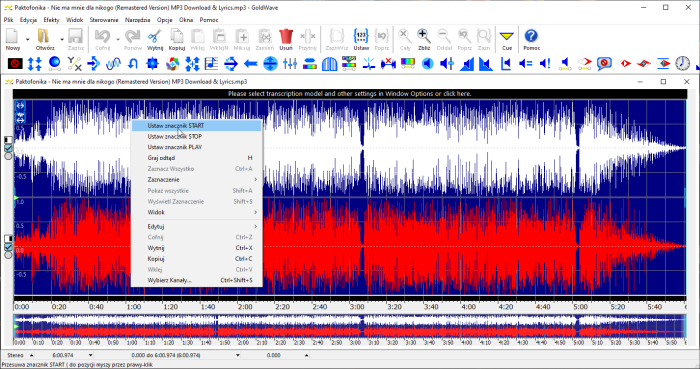This screenshot has height=369, width=700.
Task: Click Wytnij entry in context menu
Action: (196, 248)
